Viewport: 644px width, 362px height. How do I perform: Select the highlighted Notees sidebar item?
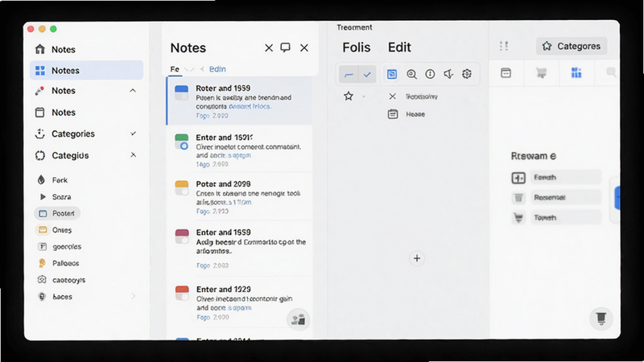tap(86, 70)
